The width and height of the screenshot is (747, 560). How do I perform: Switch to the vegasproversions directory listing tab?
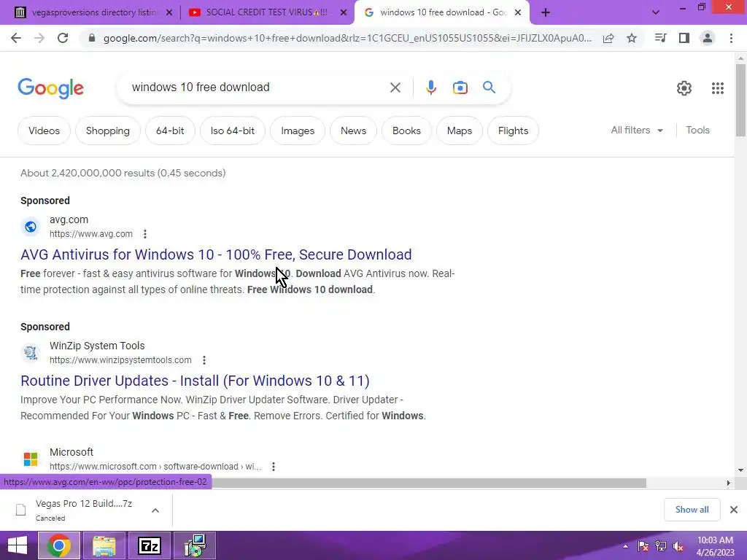point(93,12)
